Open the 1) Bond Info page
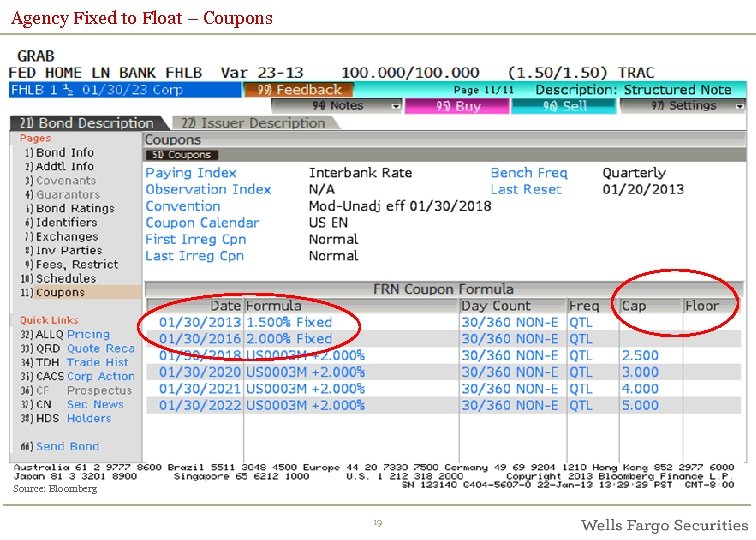 click(x=60, y=152)
